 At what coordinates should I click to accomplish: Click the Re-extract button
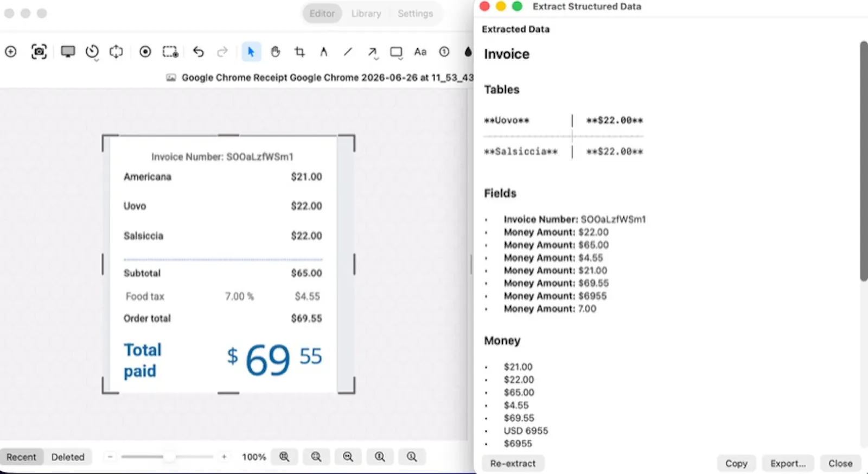click(x=513, y=464)
